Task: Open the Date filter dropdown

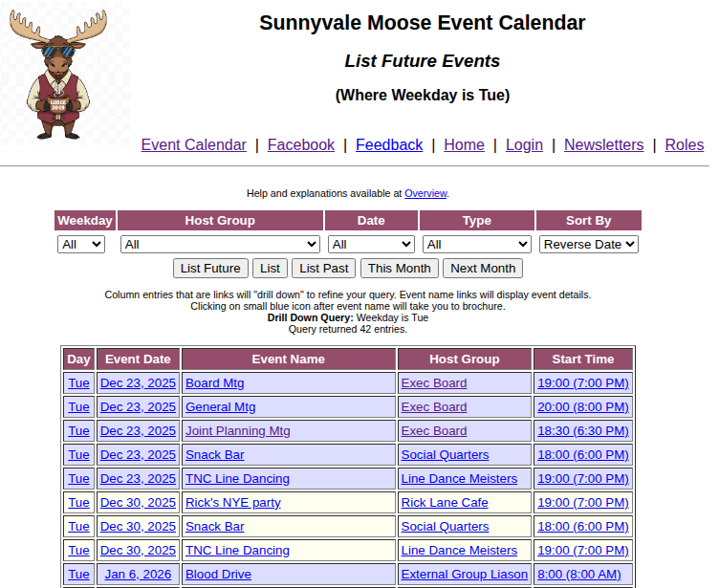Action: point(371,245)
